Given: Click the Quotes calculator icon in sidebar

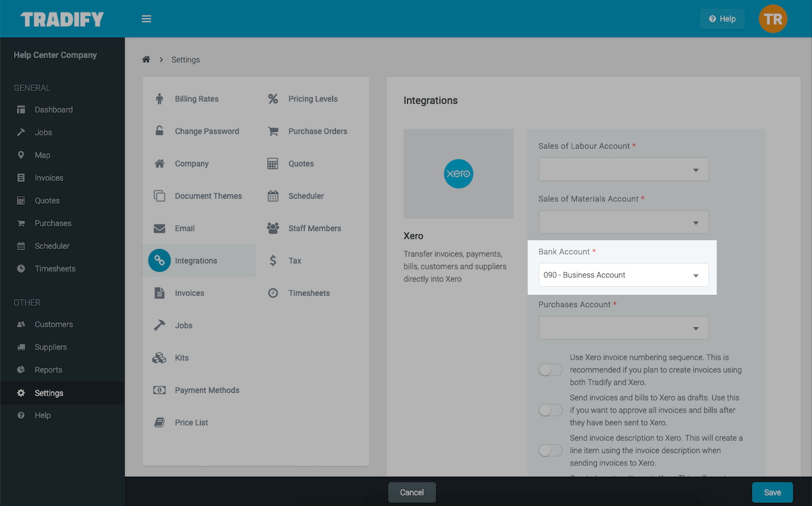Looking at the screenshot, I should click(21, 201).
